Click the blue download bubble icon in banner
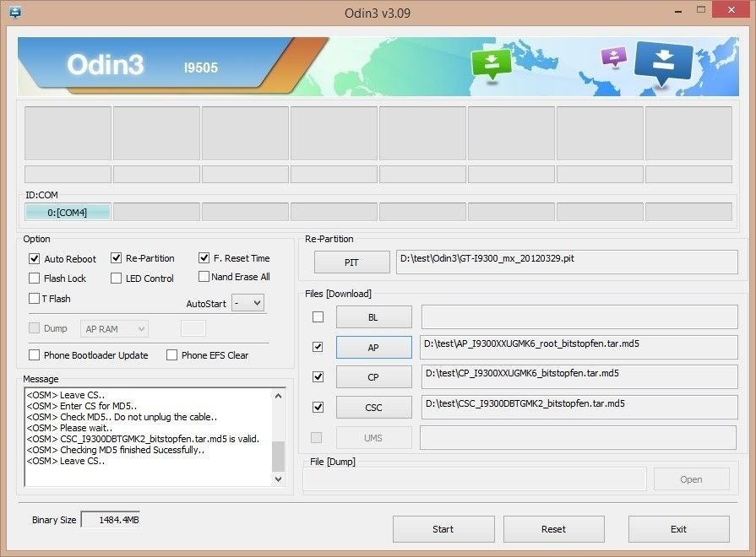Viewport: 756px width, 557px height. [x=663, y=62]
